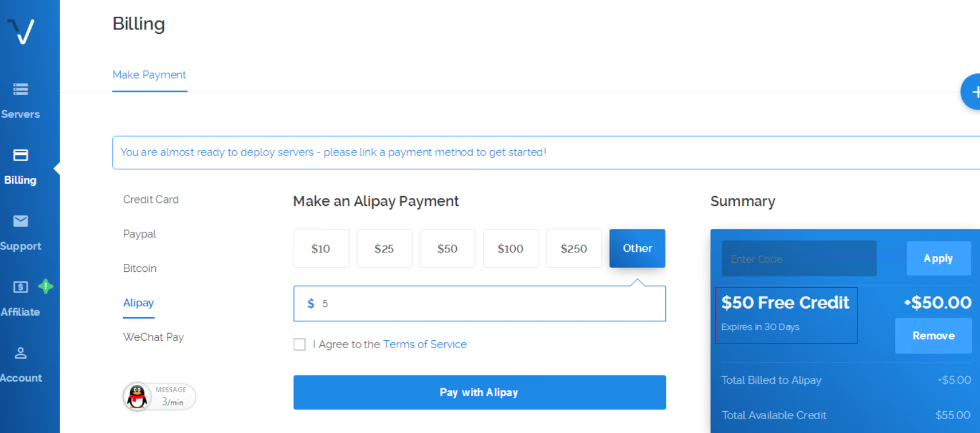Switch to the Make Payment tab
This screenshot has height=433, width=980.
click(149, 75)
